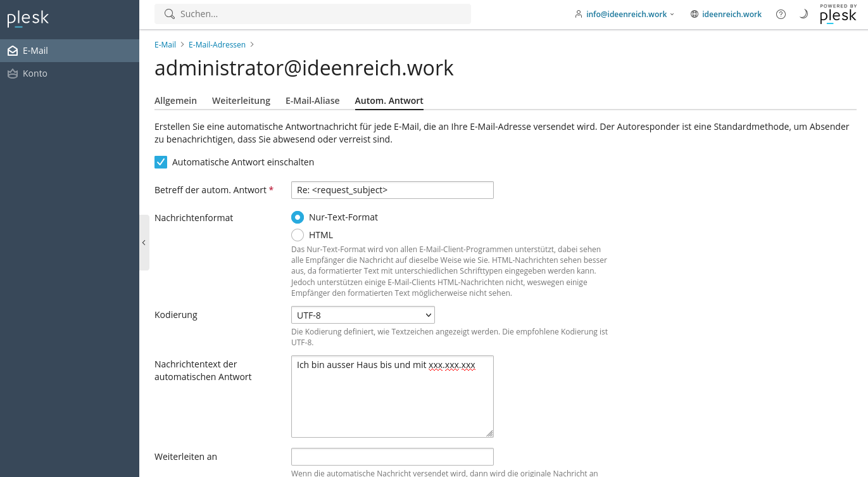
Task: Select the Nur-Text-Format radio option
Action: (x=298, y=217)
